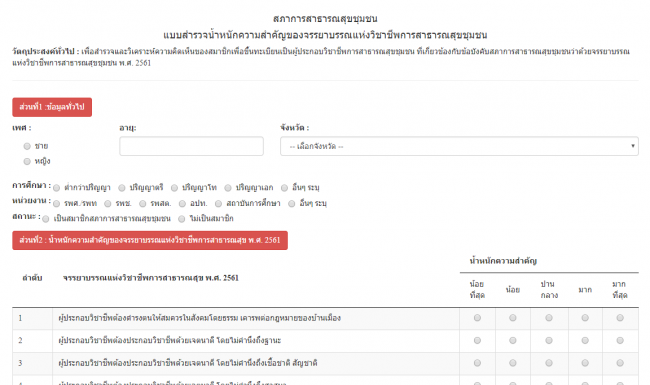
Task: Click the อายุ input field
Action: point(191,146)
